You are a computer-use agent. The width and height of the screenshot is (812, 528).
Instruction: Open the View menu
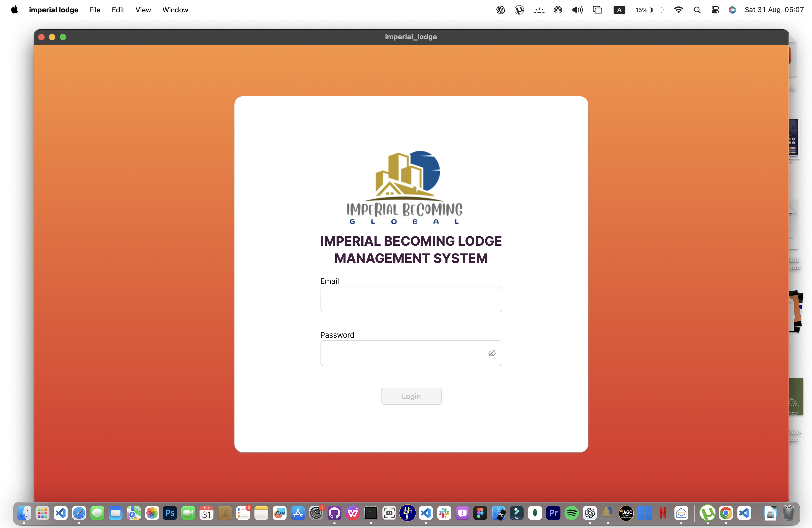pyautogui.click(x=143, y=10)
